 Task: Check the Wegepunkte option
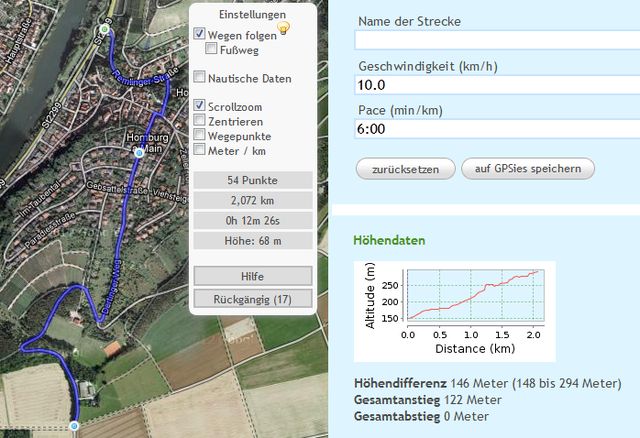[200, 135]
